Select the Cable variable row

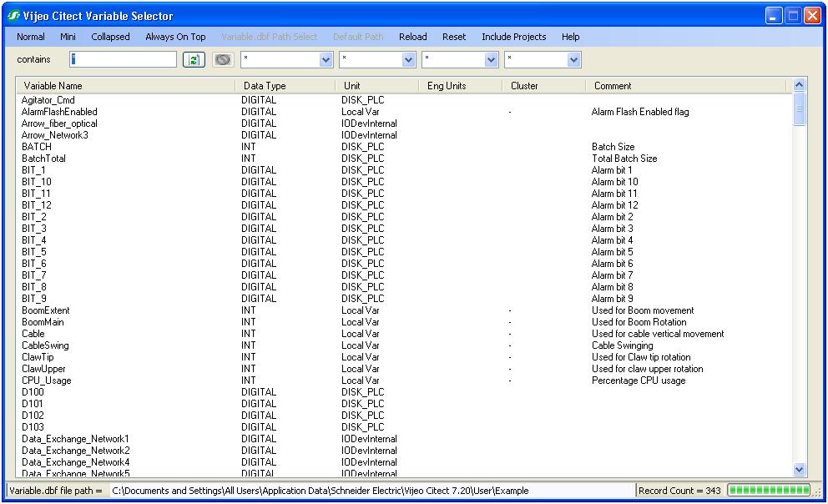tap(404, 334)
